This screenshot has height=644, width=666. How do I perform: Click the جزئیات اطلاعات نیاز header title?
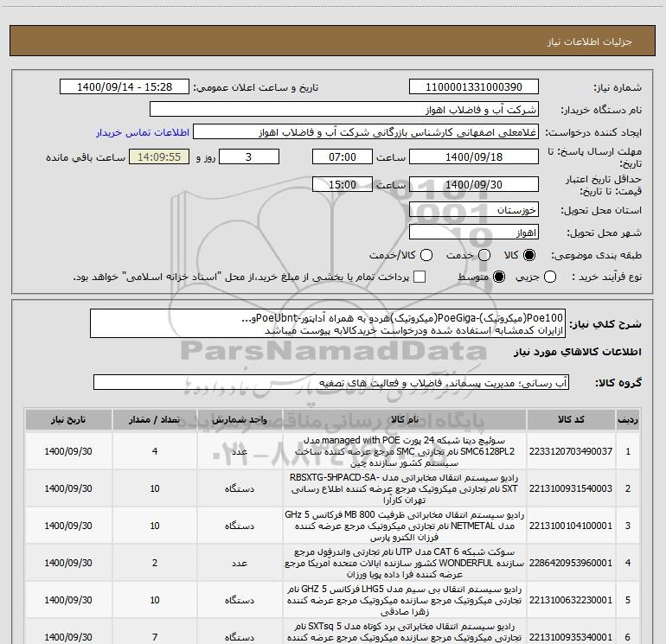(590, 41)
